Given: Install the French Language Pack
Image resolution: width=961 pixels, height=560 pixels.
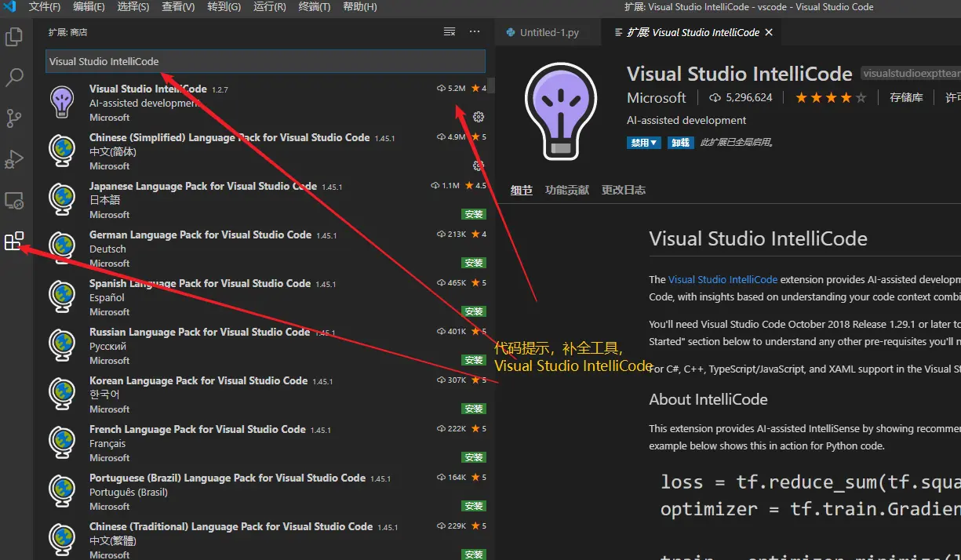Looking at the screenshot, I should click(x=474, y=457).
